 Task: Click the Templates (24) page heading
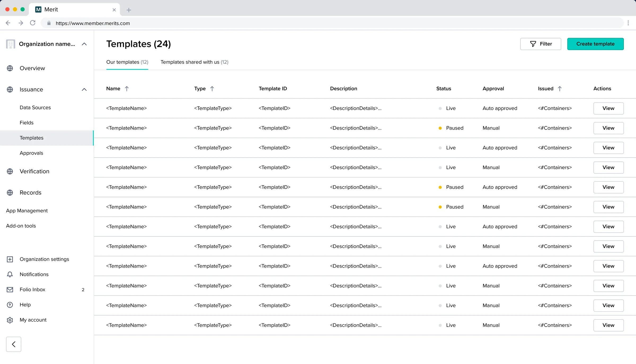[x=139, y=44]
